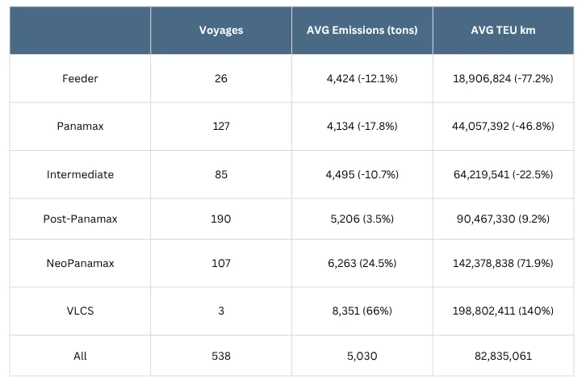Click TEU km cell 142,378,838 (71.9%)
Viewport: 586px width, 392px height.
pos(503,263)
